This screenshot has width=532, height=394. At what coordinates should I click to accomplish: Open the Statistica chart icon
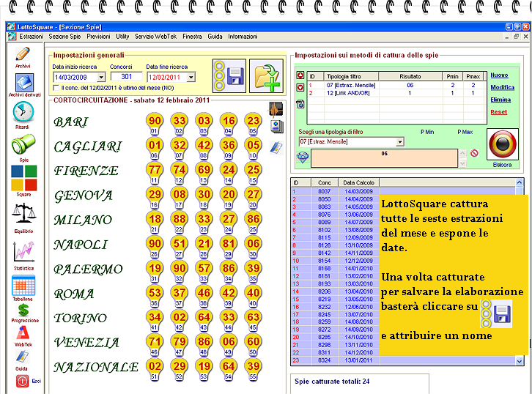[x=23, y=251]
